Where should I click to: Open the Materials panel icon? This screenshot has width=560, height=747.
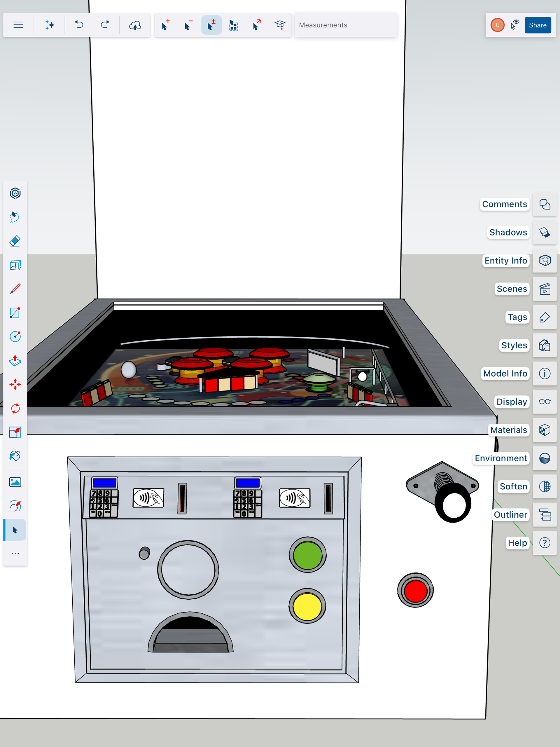(x=545, y=430)
